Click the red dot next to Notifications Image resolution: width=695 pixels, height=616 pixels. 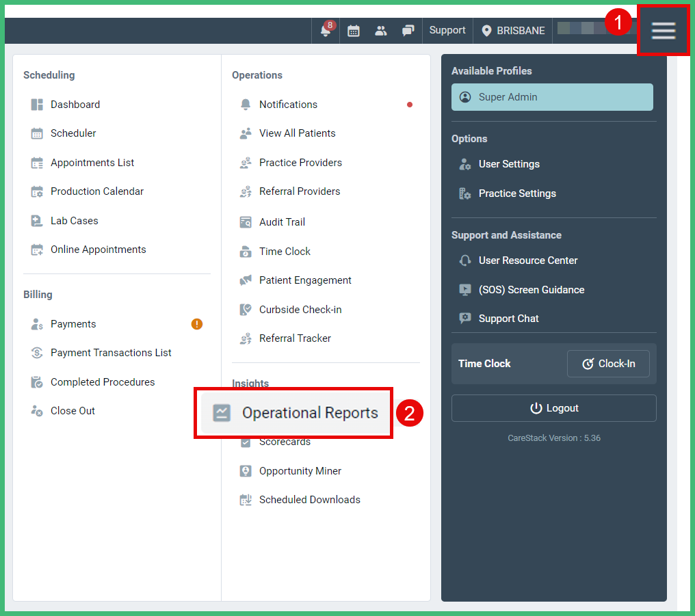click(x=410, y=105)
